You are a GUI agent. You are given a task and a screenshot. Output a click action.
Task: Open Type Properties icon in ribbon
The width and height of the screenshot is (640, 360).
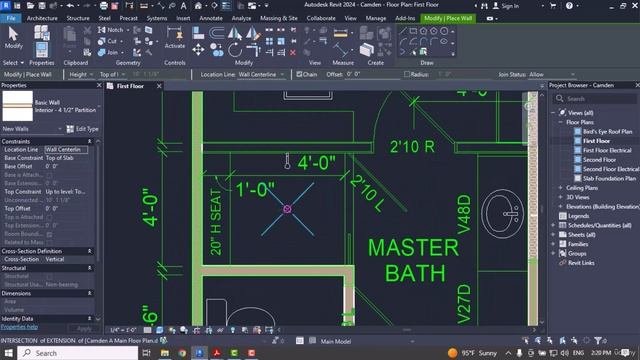pyautogui.click(x=42, y=32)
